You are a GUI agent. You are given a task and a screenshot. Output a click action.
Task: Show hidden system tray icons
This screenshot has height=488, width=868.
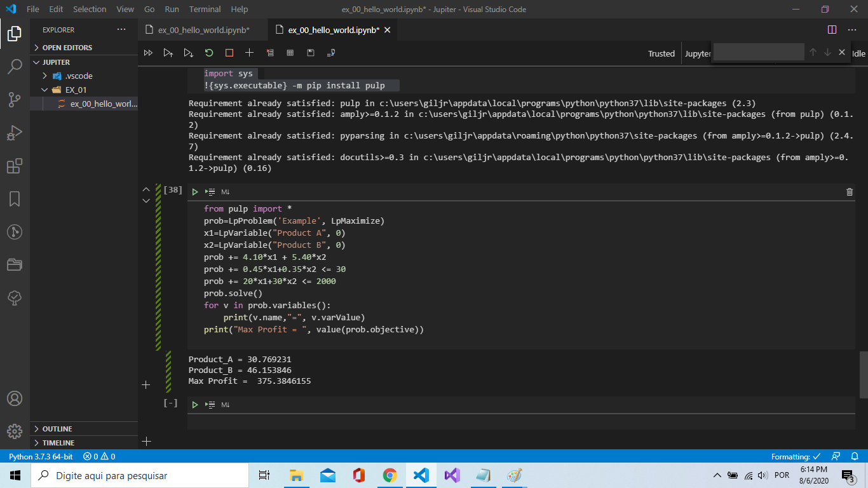pyautogui.click(x=717, y=475)
